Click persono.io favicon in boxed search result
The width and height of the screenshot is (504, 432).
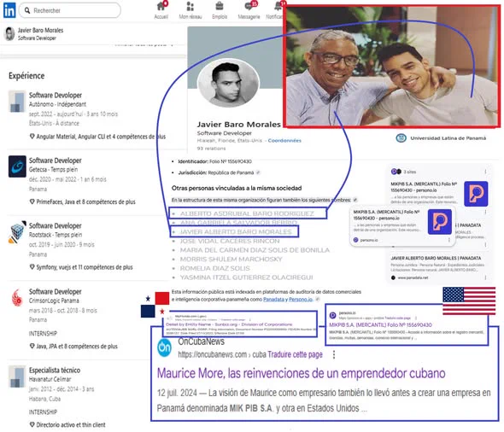tap(332, 315)
